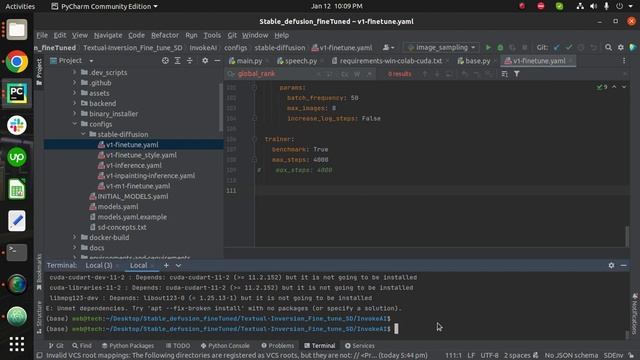Open the image_sampling run configuration dropdown
Viewport: 640px width, 360px height.
(442, 47)
